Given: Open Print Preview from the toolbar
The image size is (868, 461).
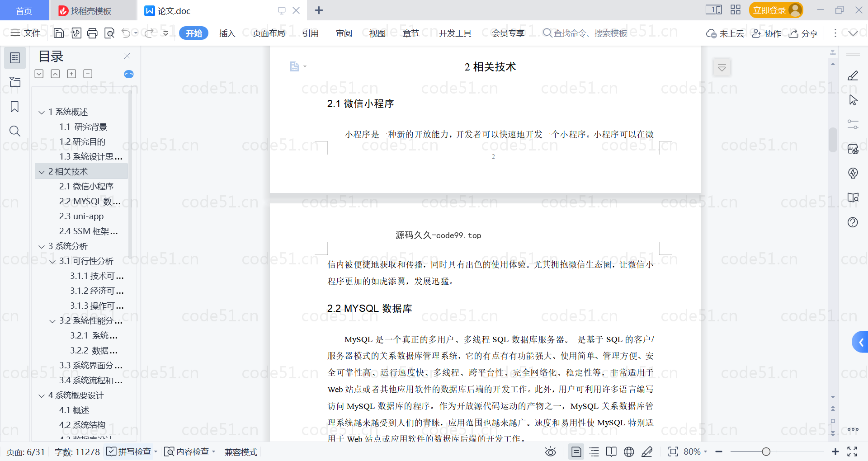Looking at the screenshot, I should (x=109, y=33).
